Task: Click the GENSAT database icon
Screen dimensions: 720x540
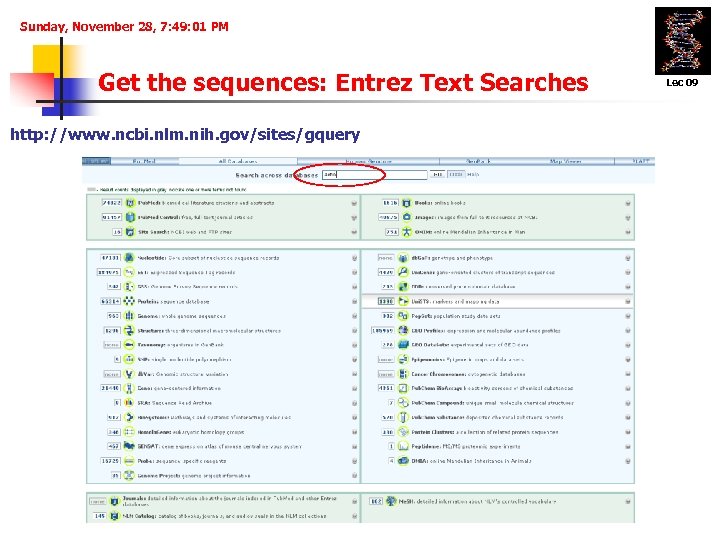Action: tap(129, 446)
